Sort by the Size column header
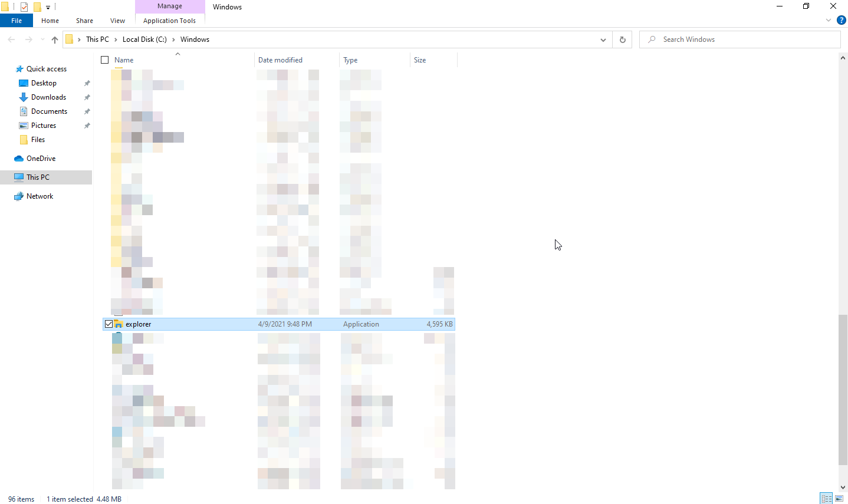848x504 pixels. 434,60
